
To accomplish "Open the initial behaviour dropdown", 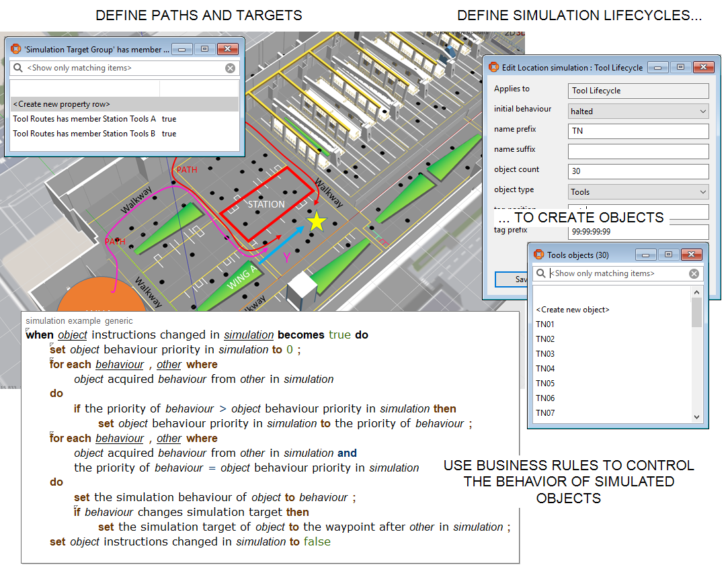I will [639, 112].
